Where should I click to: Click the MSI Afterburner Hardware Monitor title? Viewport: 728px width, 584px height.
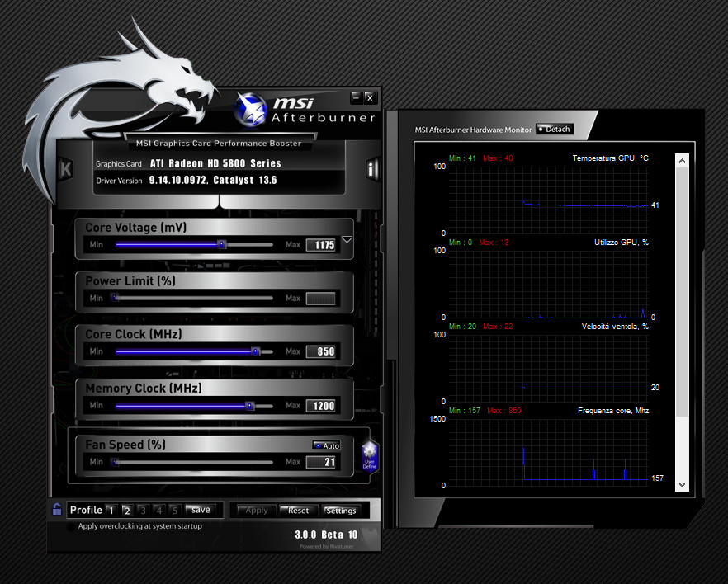[x=473, y=130]
